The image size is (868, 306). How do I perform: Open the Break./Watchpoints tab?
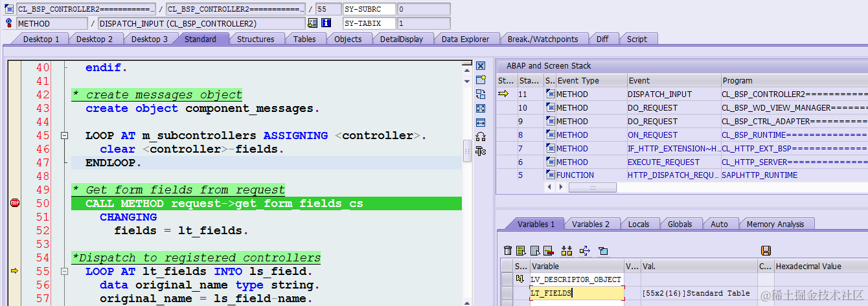coord(542,39)
